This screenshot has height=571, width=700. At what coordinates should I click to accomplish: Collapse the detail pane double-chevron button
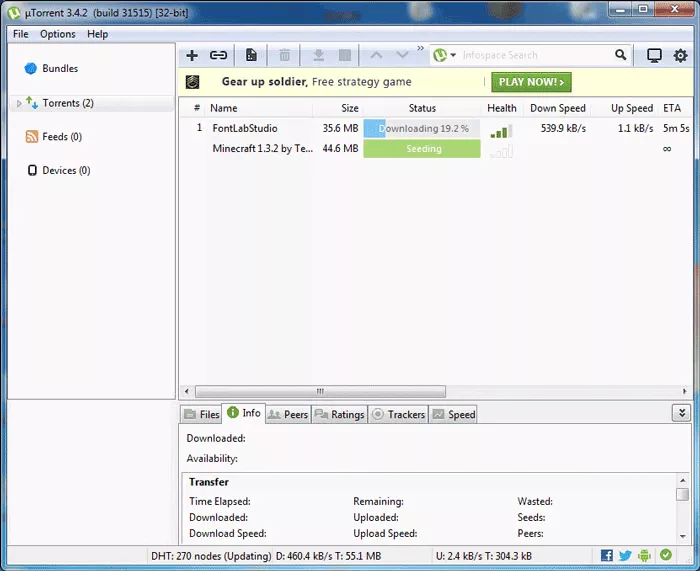[x=682, y=413]
